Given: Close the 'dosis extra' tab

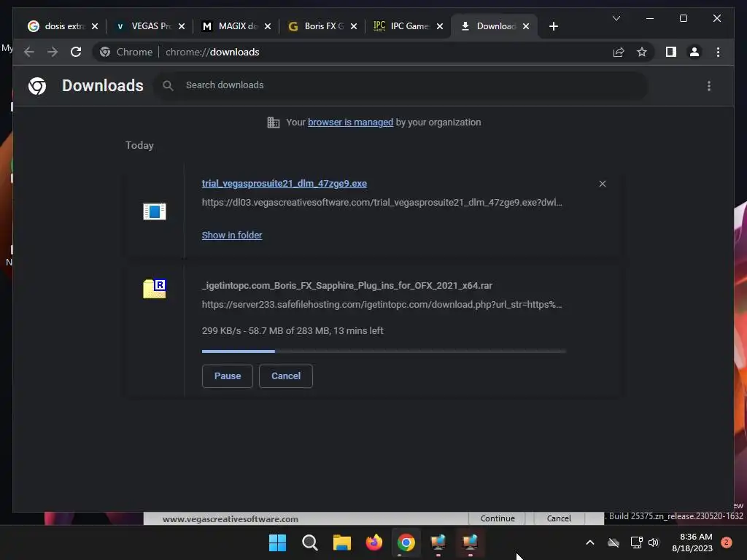Looking at the screenshot, I should [95, 26].
